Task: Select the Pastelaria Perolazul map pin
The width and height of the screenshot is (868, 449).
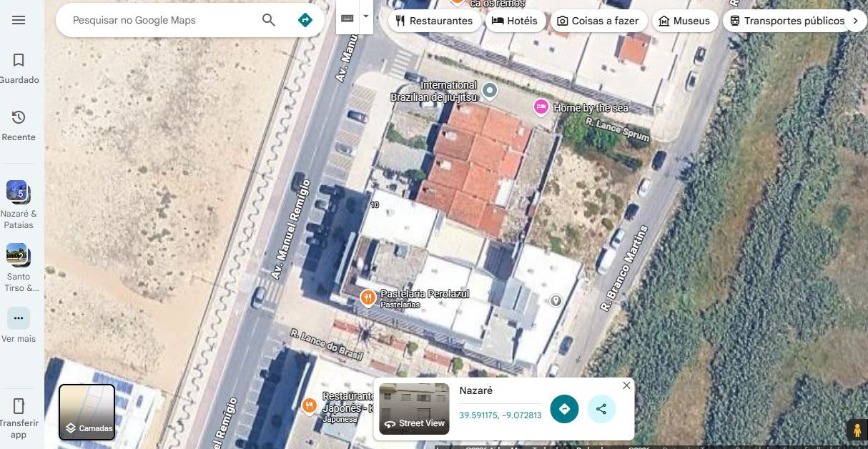Action: pyautogui.click(x=368, y=298)
